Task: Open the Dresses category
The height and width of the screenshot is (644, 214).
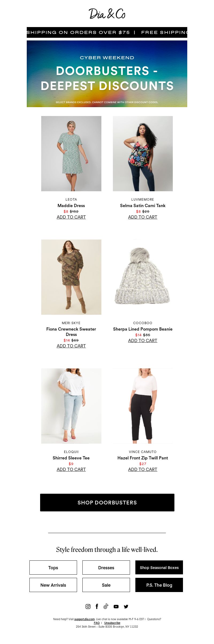Action: [106, 567]
